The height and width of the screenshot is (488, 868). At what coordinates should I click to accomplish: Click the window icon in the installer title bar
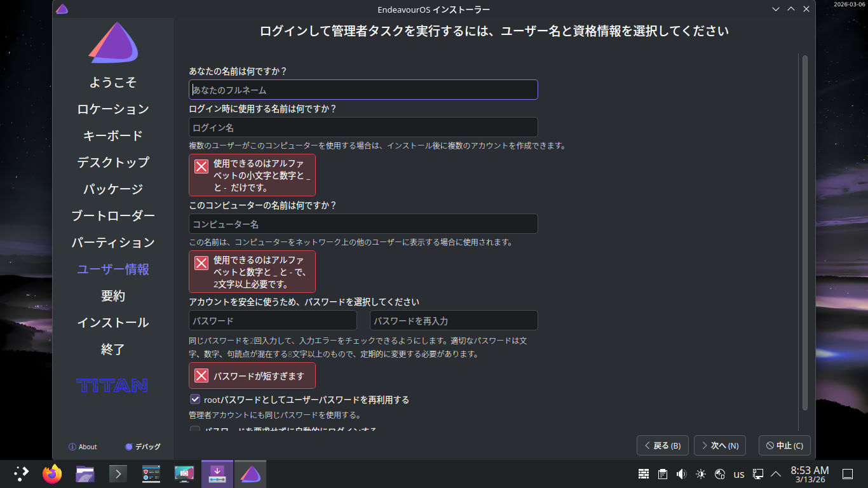click(62, 9)
